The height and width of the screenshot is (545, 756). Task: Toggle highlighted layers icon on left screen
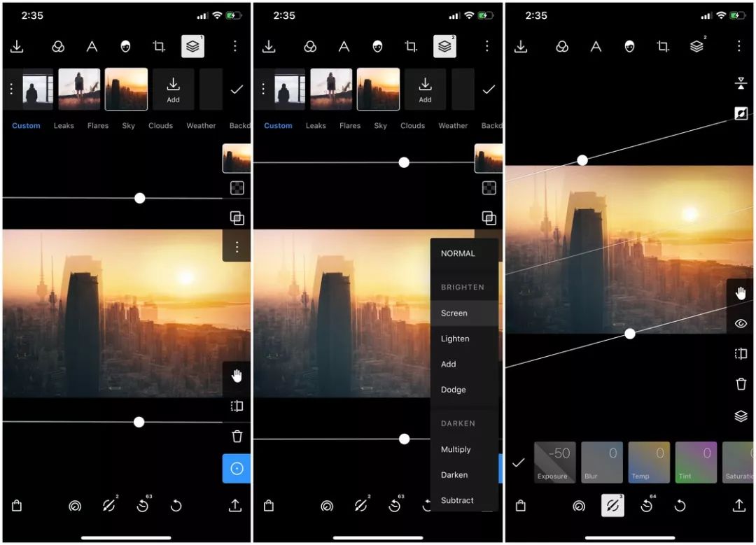click(x=193, y=46)
